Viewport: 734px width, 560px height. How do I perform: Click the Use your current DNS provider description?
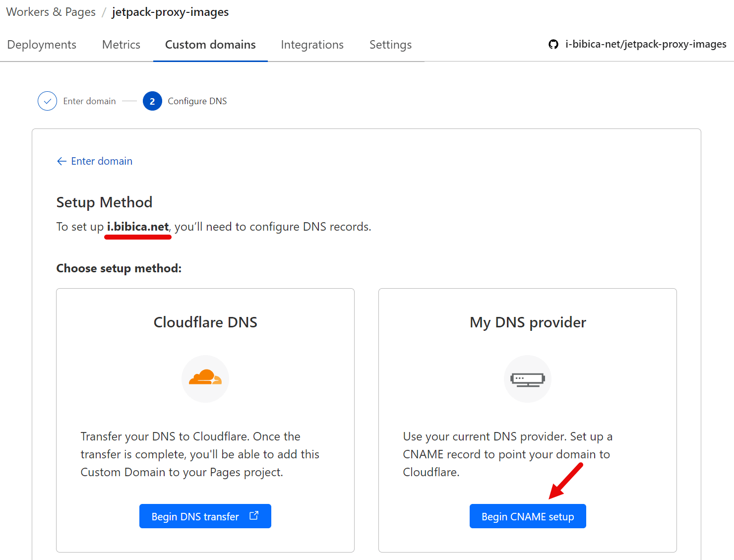508,454
